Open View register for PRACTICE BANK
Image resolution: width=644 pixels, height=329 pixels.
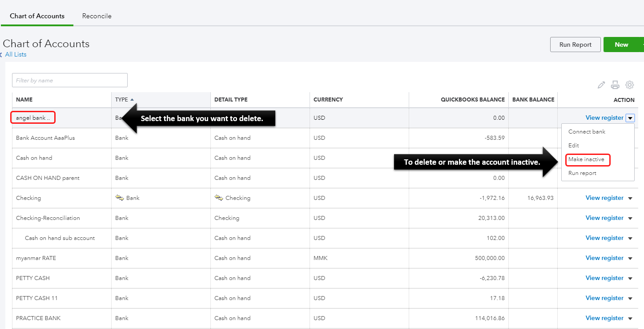[604, 318]
